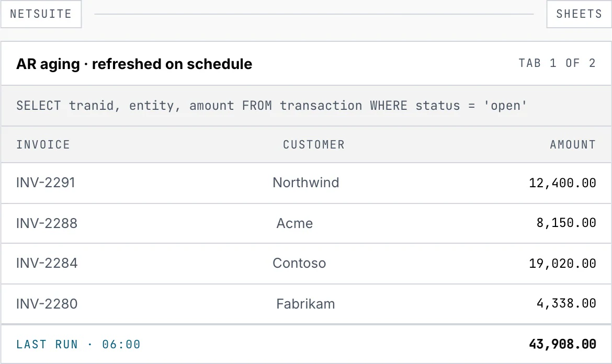The width and height of the screenshot is (612, 364).
Task: Click the SHEETS destination badge
Action: pos(579,14)
